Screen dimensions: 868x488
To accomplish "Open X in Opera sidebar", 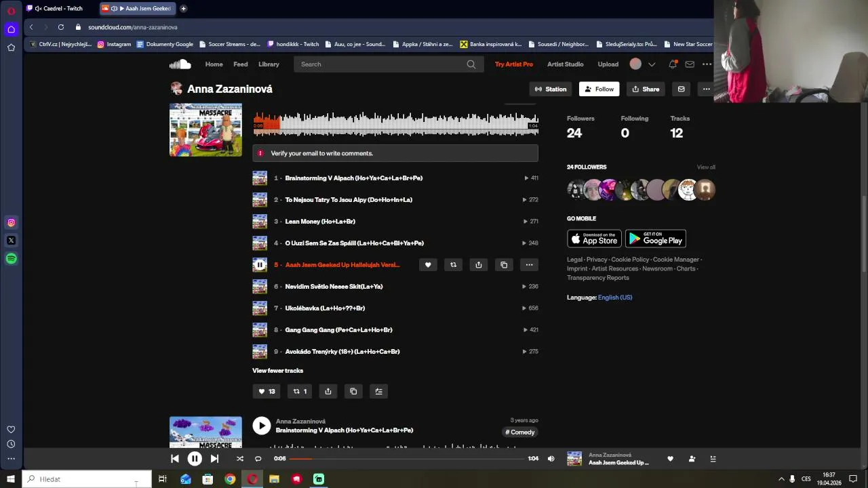I will coord(12,241).
